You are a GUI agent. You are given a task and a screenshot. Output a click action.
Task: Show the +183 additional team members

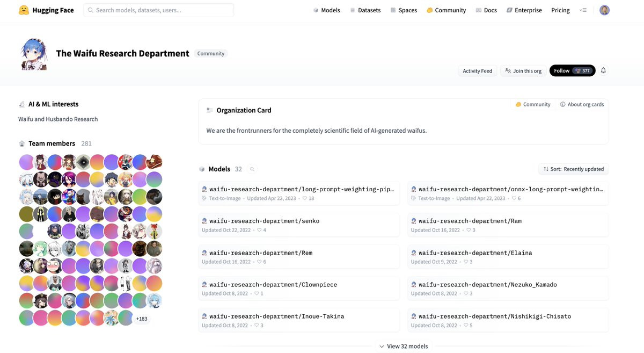click(x=142, y=319)
